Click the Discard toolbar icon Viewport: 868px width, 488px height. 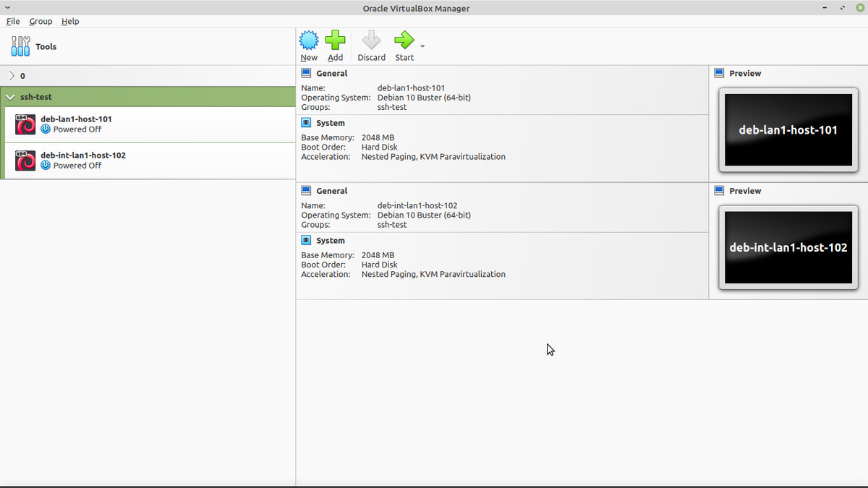[371, 40]
